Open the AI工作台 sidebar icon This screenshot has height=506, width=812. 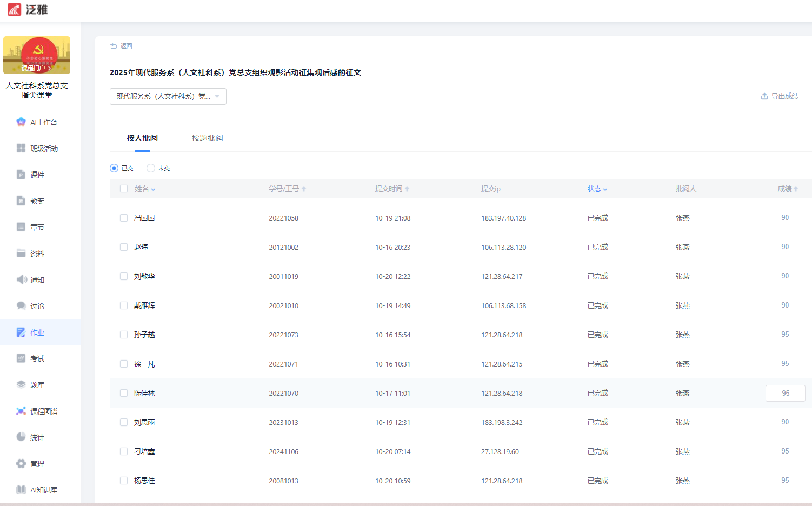click(x=21, y=122)
